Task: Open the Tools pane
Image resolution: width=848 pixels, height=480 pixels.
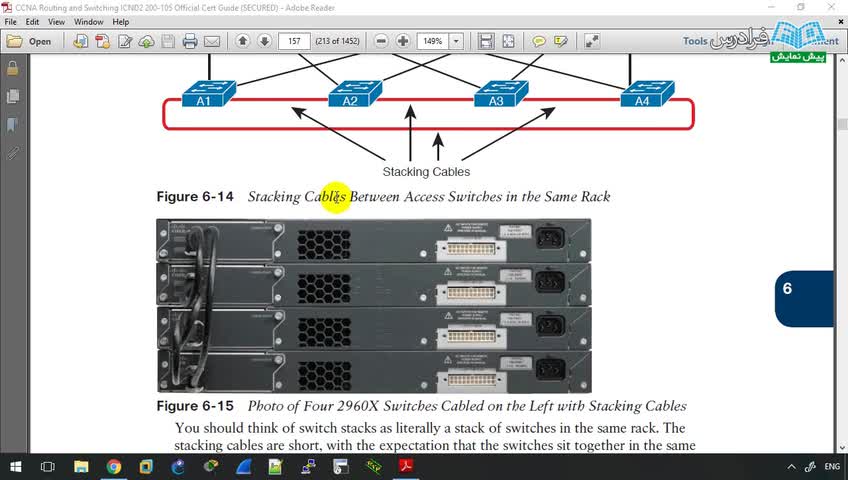Action: point(695,41)
